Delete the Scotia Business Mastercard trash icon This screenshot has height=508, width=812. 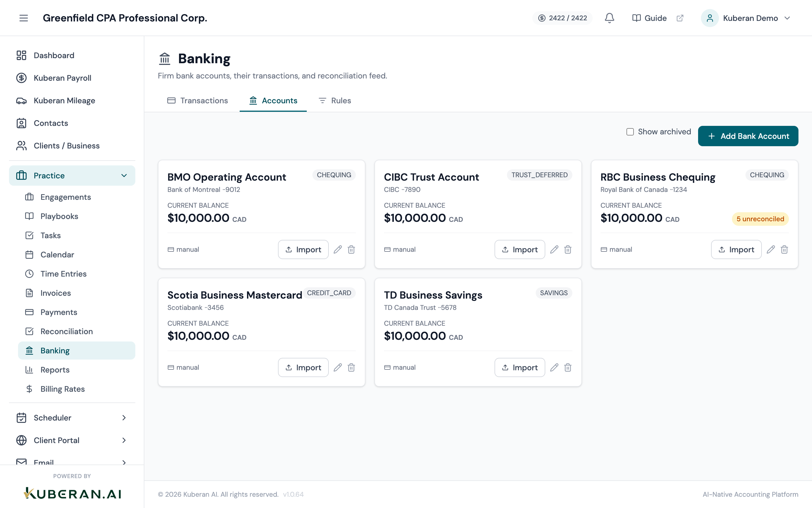pyautogui.click(x=351, y=367)
